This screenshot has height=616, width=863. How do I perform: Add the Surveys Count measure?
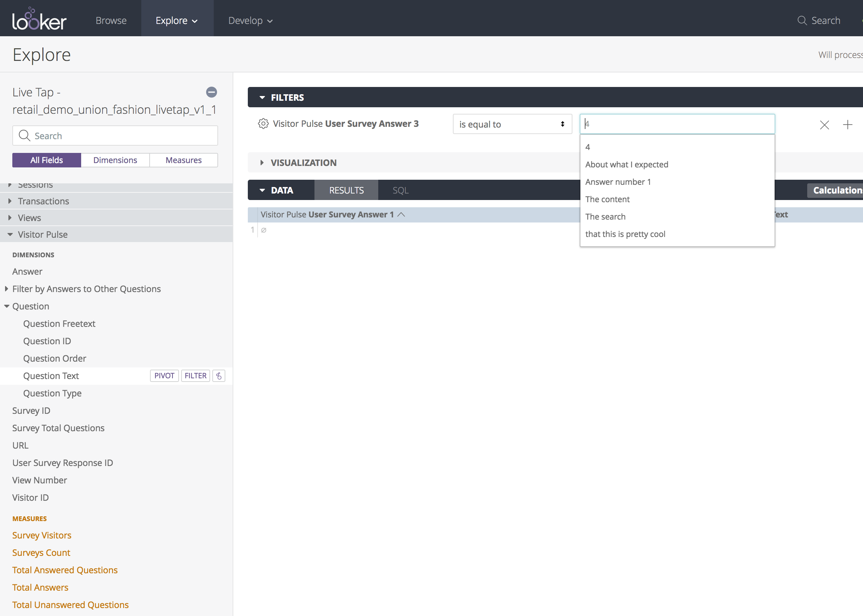click(41, 553)
